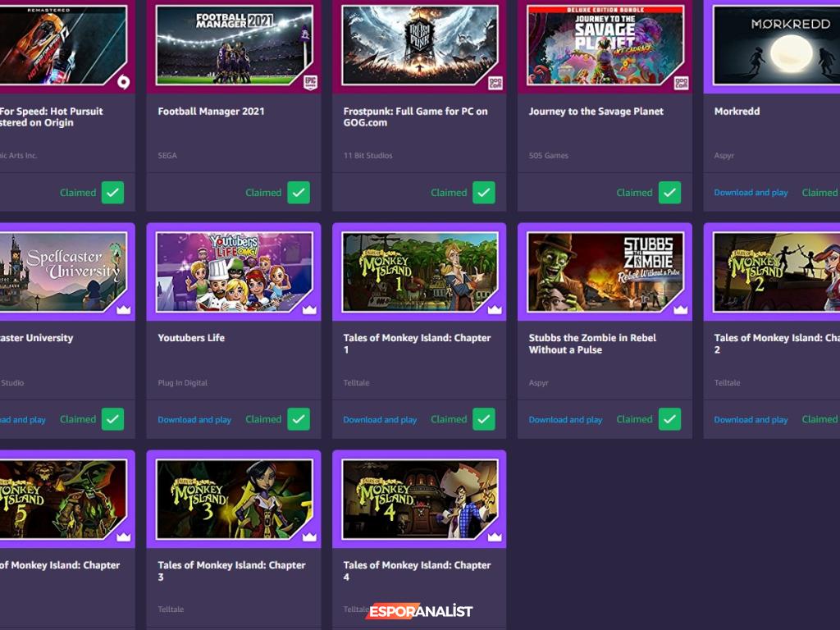
Task: Open Download and play for Monkey Island Chapter 2
Action: (751, 419)
